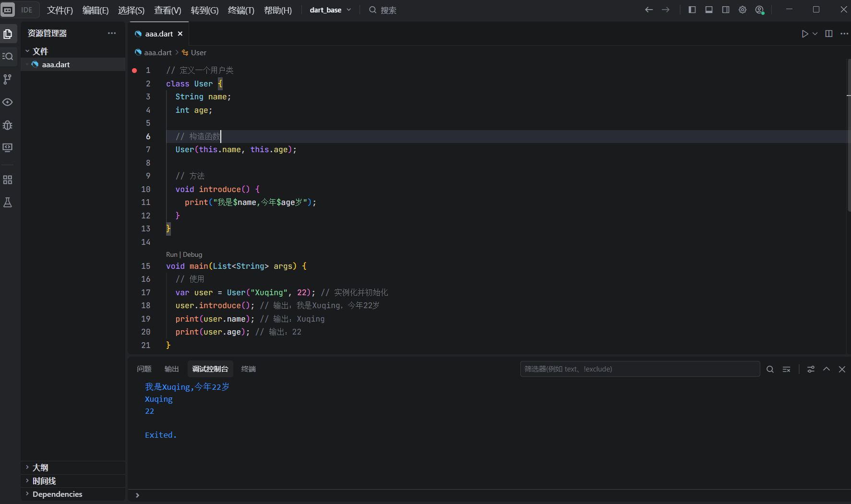Clear the debug console output
851x504 pixels.
tap(786, 369)
